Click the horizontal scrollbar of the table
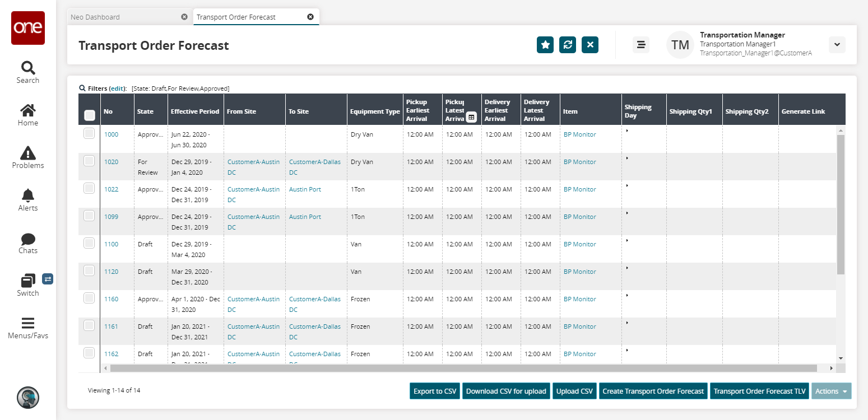The height and width of the screenshot is (420, 868). 463,368
